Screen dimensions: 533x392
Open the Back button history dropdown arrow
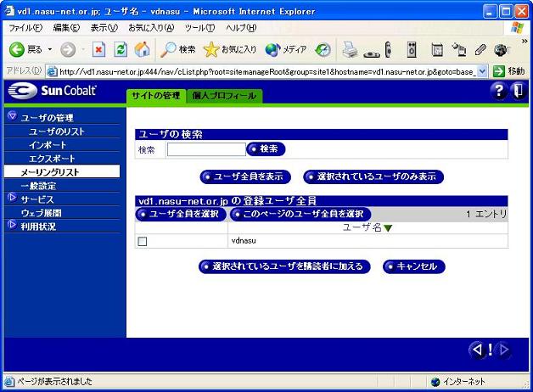[x=50, y=49]
